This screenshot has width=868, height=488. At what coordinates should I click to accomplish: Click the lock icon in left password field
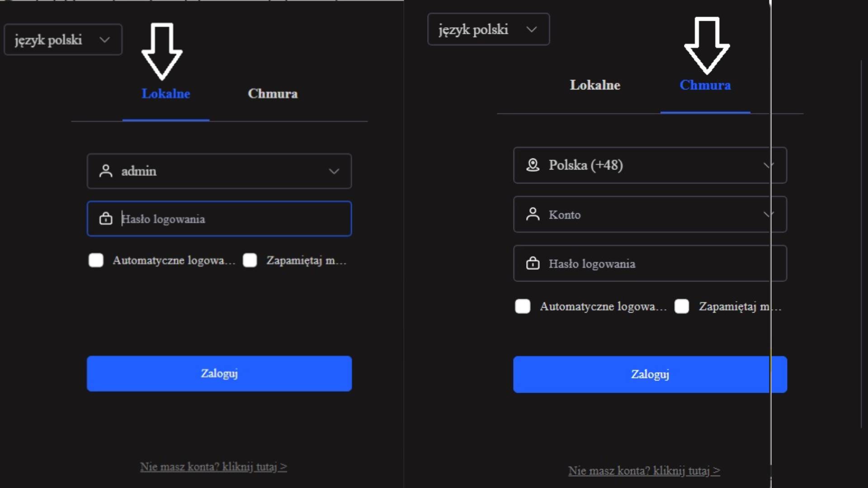106,218
